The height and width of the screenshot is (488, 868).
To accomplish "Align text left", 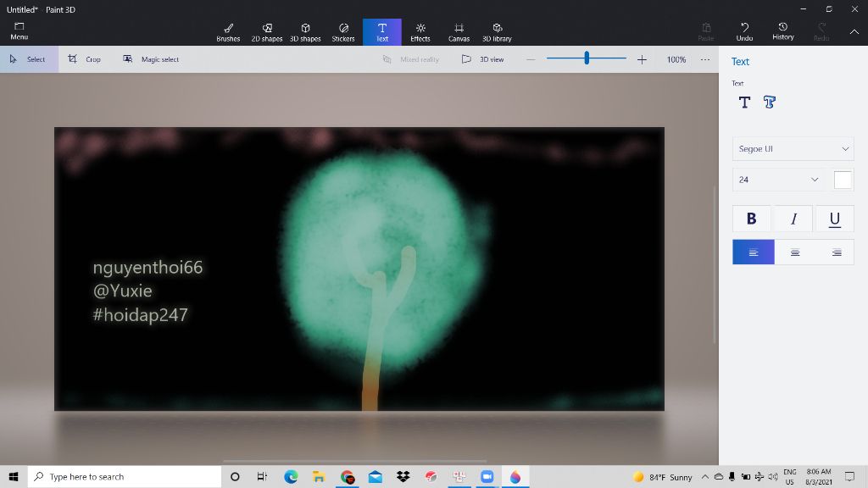I will point(754,252).
